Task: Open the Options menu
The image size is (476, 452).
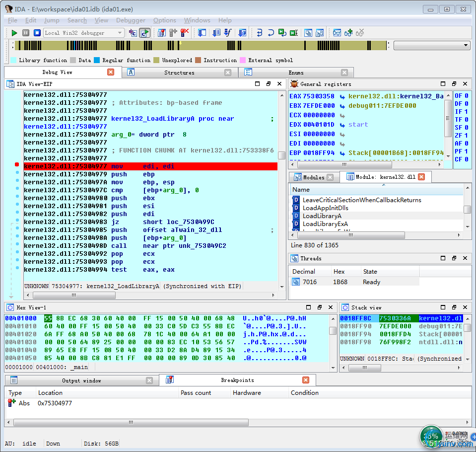Action: (x=164, y=20)
